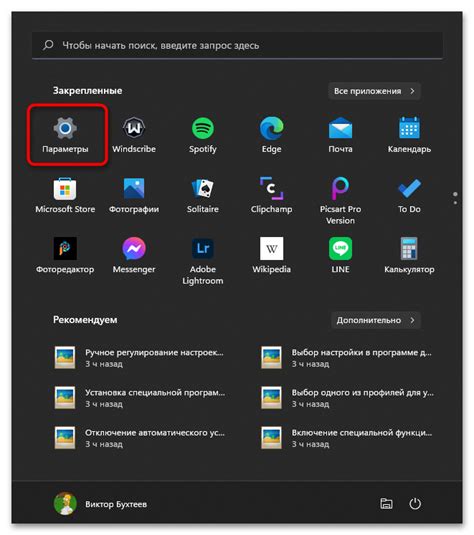Open the Калькулятор app
Screen dimensions: 474x535
pos(409,255)
